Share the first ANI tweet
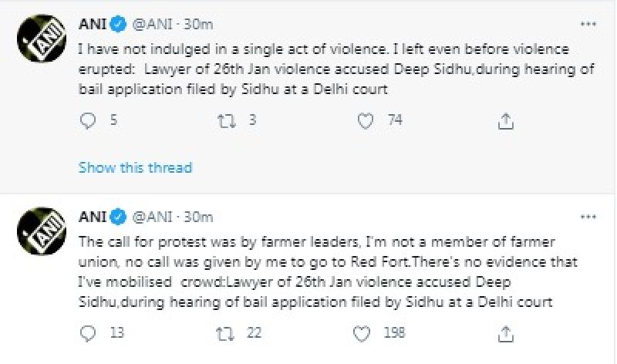Viewport: 617px width, 364px height. click(506, 120)
